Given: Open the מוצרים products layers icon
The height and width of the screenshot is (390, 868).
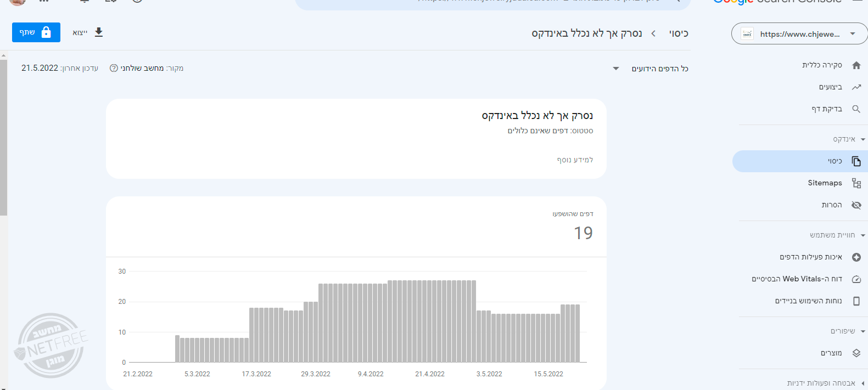Looking at the screenshot, I should click(x=856, y=353).
